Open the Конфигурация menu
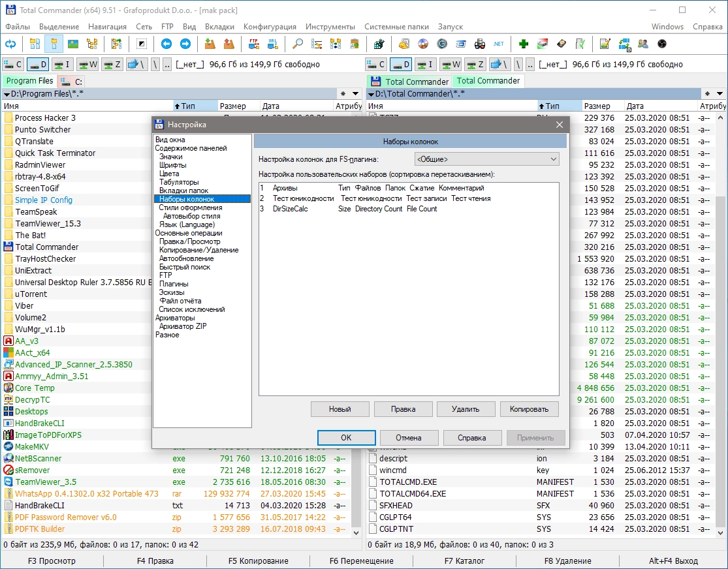 (x=270, y=27)
